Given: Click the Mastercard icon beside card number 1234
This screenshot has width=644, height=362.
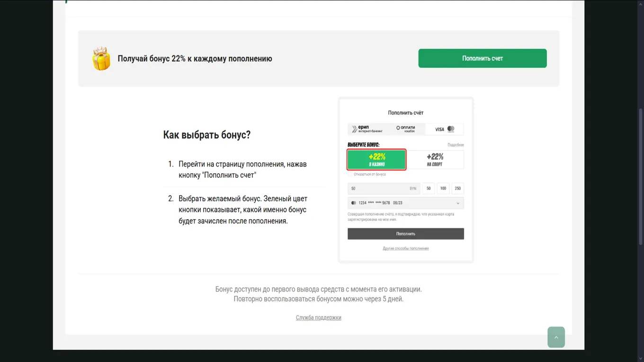Looking at the screenshot, I should (x=353, y=203).
